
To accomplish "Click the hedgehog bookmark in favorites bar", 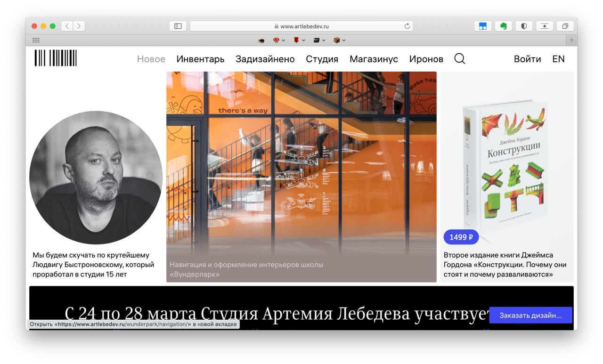I will (x=261, y=40).
